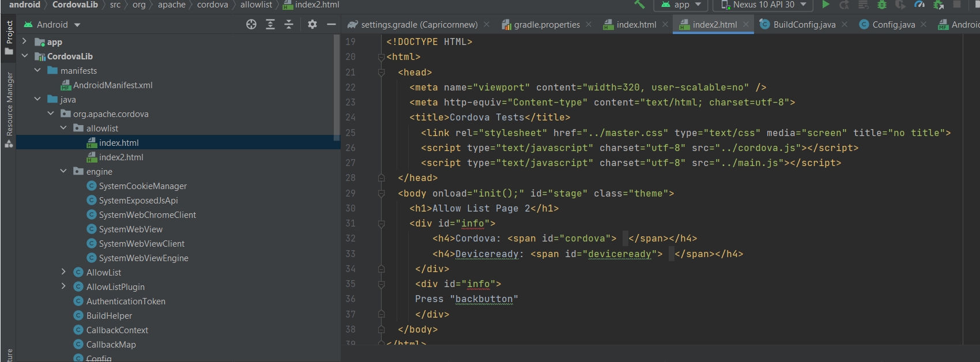Hide the Project panel with minus icon
The height and width of the screenshot is (362, 980).
coord(331,24)
